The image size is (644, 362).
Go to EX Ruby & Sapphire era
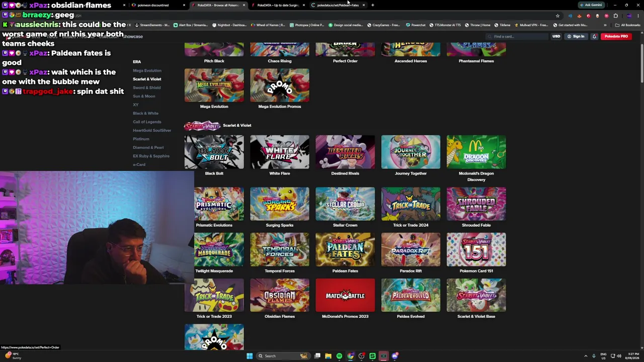tap(151, 156)
